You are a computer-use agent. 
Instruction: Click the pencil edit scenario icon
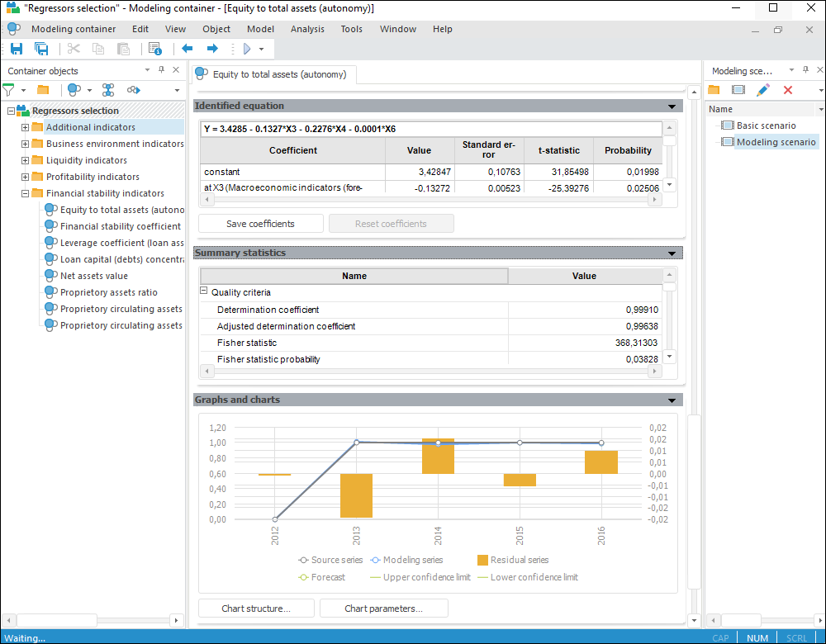763,89
